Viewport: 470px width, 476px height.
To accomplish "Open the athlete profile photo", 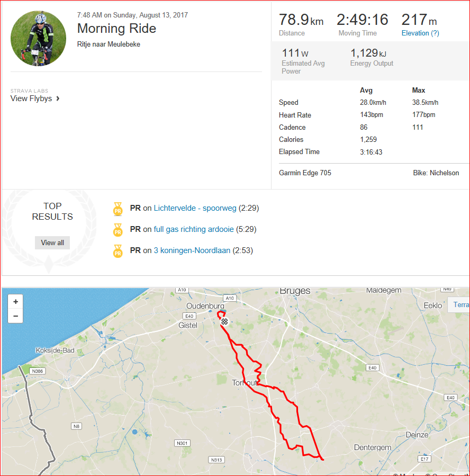I will 38,38.
